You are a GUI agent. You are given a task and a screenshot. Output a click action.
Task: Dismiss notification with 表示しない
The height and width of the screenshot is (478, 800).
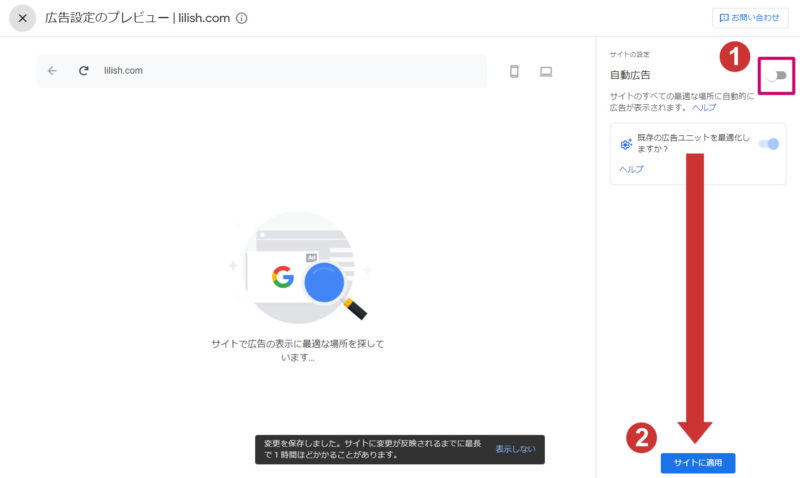pyautogui.click(x=515, y=449)
